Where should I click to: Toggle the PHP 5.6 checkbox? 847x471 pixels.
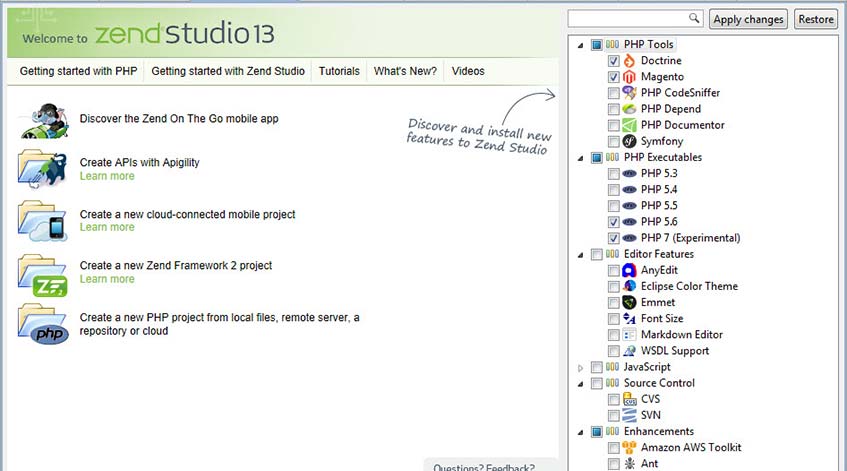pyautogui.click(x=613, y=222)
